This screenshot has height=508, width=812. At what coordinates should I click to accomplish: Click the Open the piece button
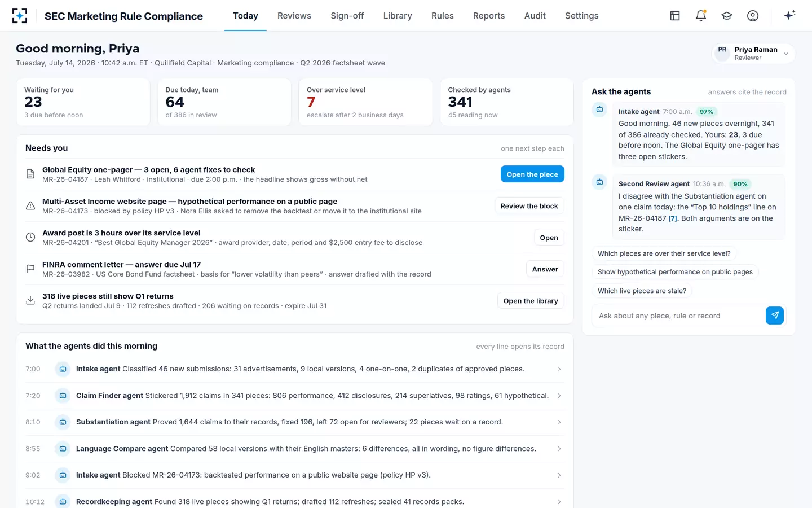click(532, 174)
